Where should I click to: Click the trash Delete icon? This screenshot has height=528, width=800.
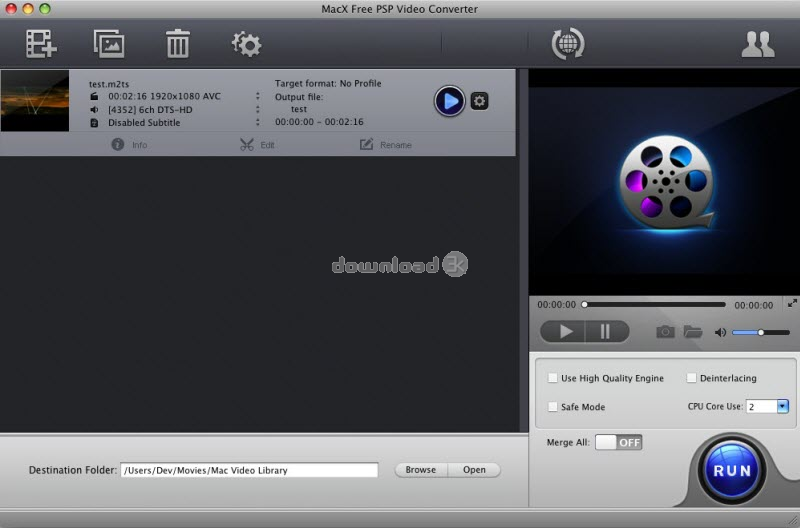click(178, 43)
